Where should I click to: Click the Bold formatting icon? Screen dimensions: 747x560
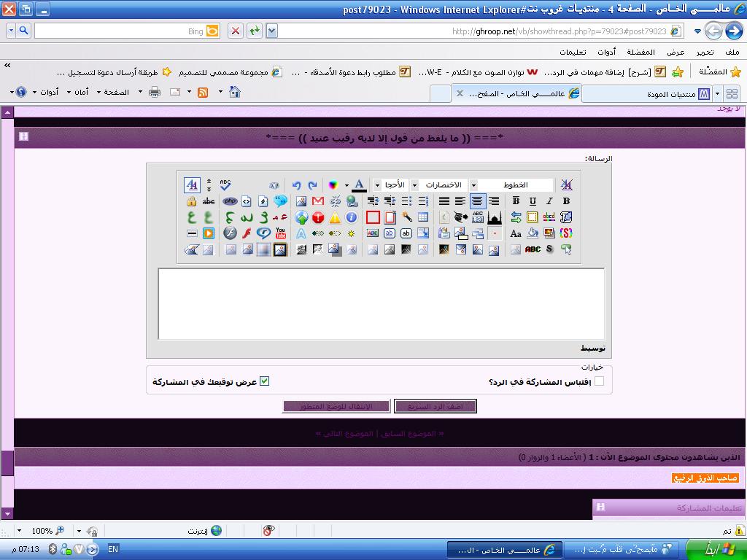[566, 201]
